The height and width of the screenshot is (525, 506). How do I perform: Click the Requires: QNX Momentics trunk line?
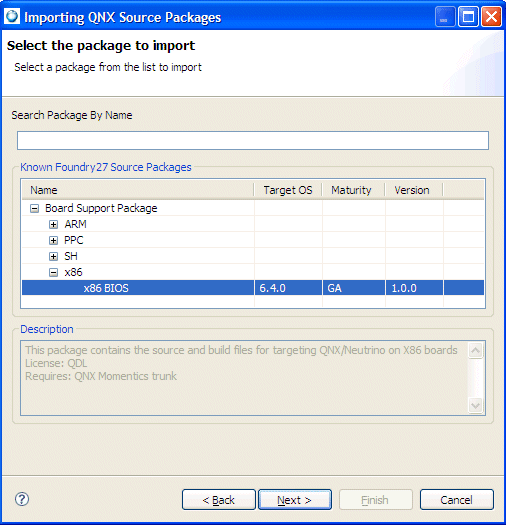pyautogui.click(x=101, y=376)
